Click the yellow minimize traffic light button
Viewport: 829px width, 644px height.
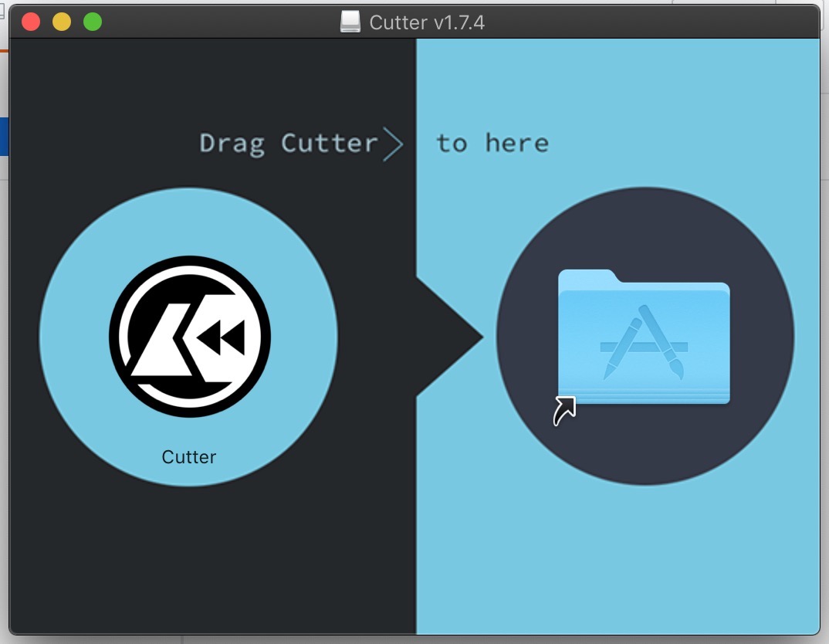coord(62,22)
